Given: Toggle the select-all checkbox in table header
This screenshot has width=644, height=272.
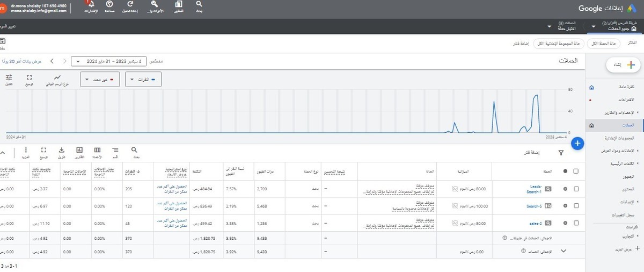Looking at the screenshot, I should 576,171.
